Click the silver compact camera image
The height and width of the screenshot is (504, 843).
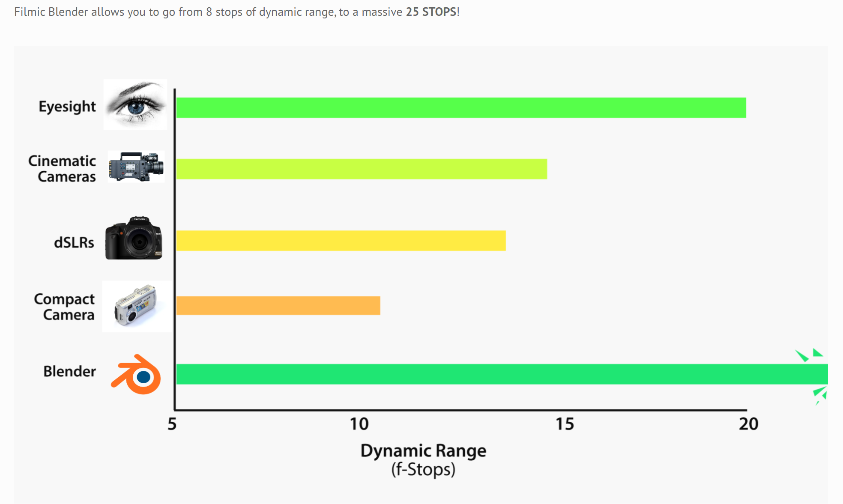(136, 306)
